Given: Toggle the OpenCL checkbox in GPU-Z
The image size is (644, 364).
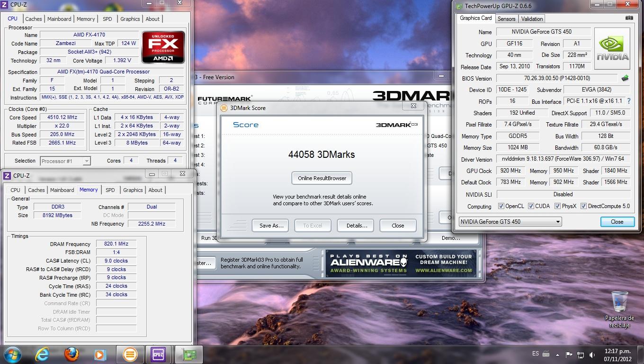Looking at the screenshot, I should pyautogui.click(x=501, y=206).
